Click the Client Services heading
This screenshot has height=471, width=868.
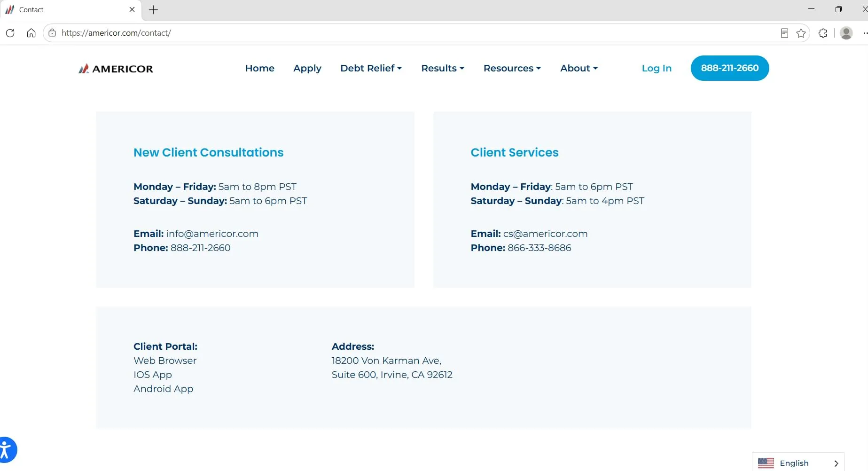tap(515, 152)
